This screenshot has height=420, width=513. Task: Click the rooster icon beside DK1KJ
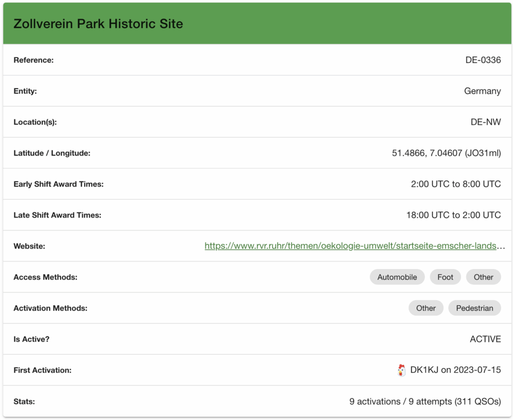pos(401,370)
